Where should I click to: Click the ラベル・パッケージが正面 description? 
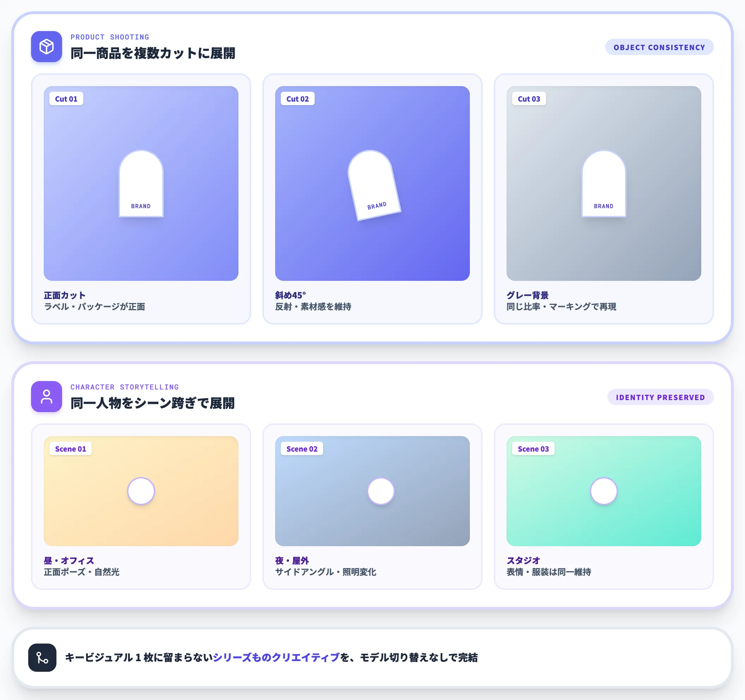coord(95,307)
